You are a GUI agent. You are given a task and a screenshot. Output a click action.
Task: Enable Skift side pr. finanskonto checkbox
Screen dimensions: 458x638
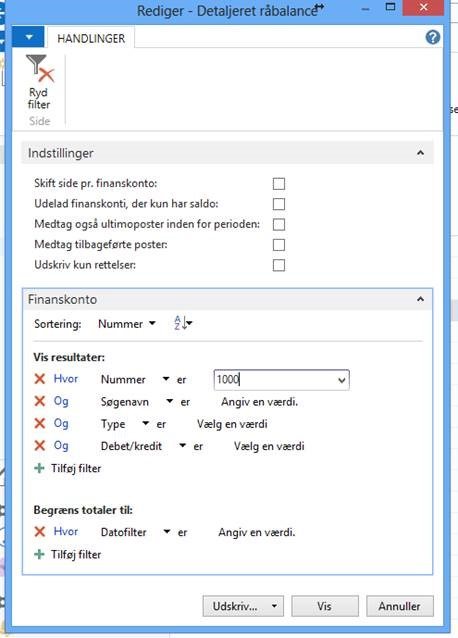tap(279, 184)
